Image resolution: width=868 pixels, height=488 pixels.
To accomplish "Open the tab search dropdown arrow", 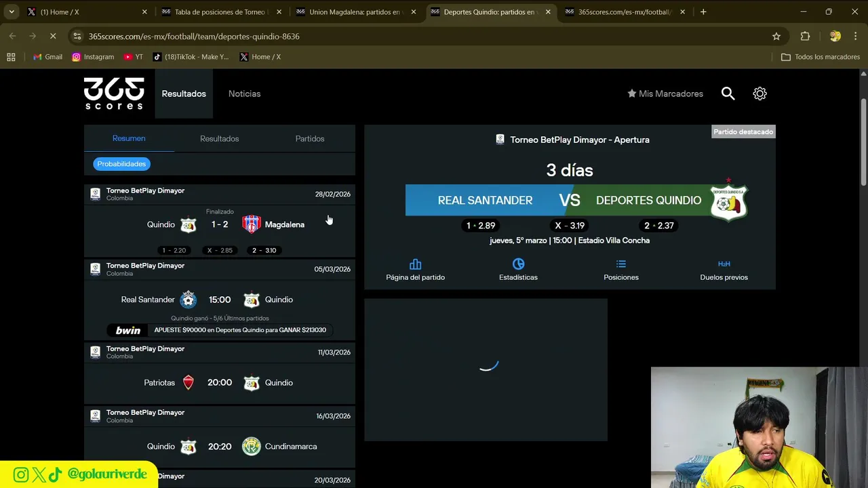I will (12, 12).
